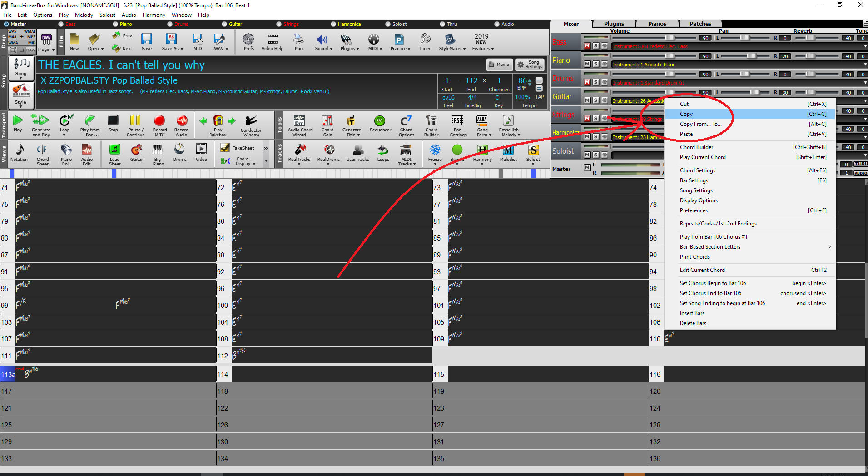868x476 pixels.
Task: Expand the Features dropdown
Action: (x=492, y=49)
